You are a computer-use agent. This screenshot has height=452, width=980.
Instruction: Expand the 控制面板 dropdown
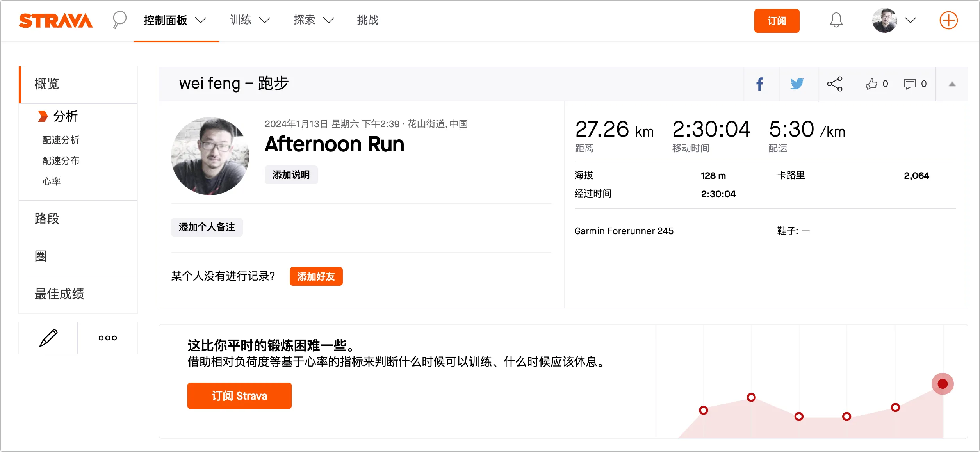[200, 20]
